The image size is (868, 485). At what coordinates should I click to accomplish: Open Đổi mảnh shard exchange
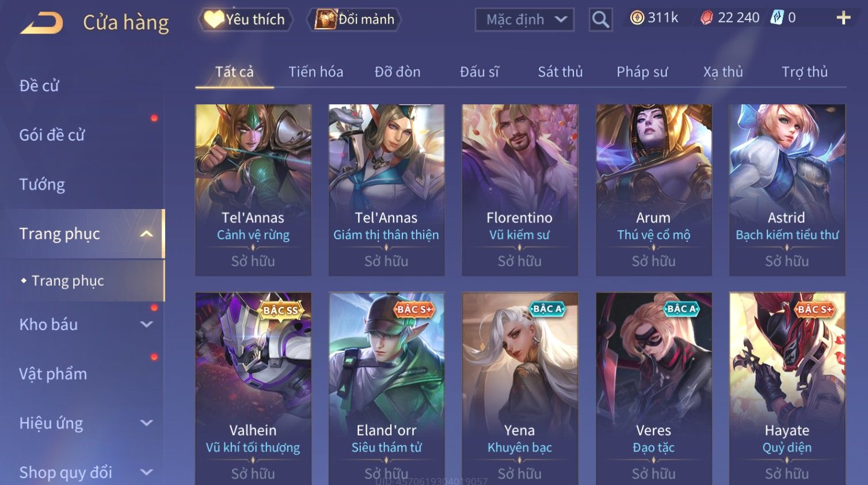click(355, 20)
